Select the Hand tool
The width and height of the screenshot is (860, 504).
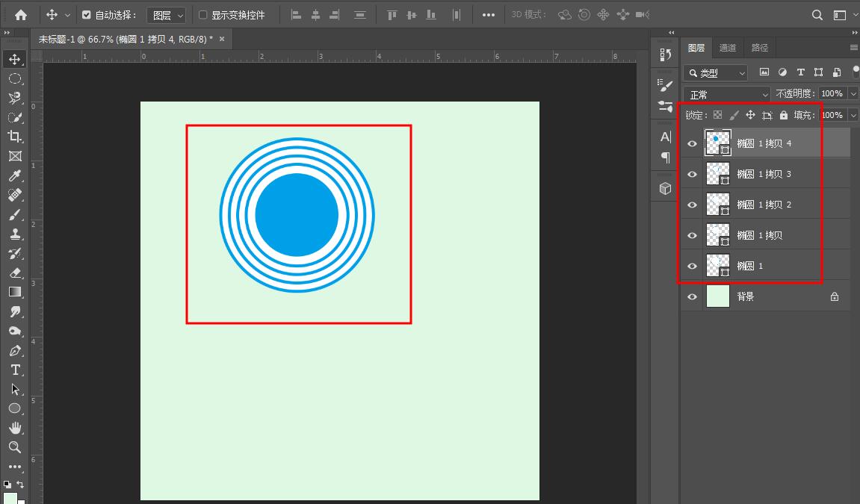(x=15, y=428)
